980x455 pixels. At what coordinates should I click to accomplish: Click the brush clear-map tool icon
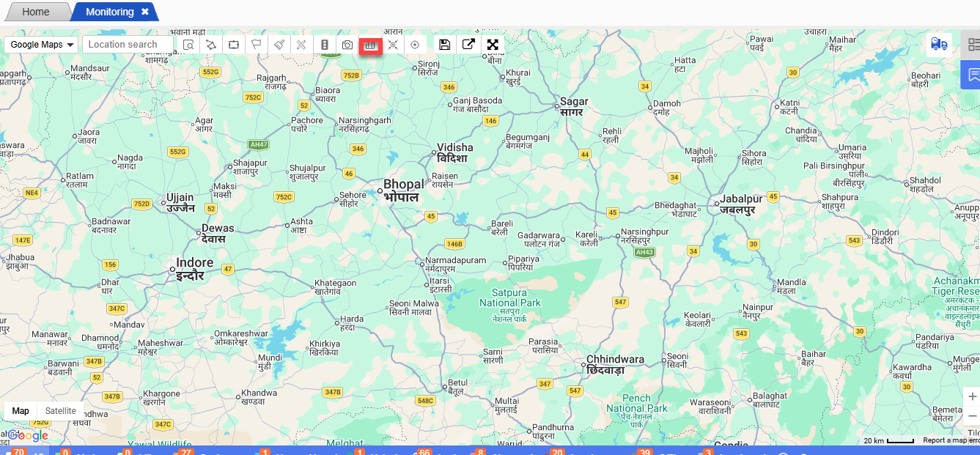tap(279, 45)
